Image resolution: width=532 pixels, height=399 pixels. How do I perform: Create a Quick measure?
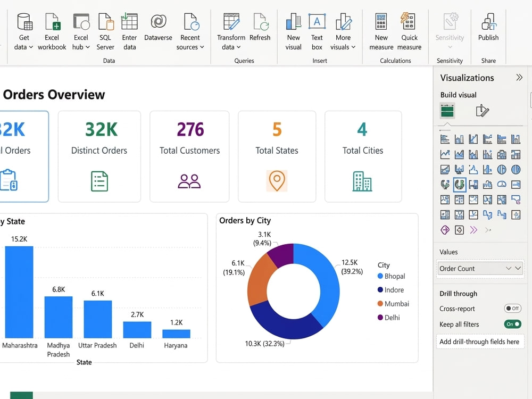point(409,32)
